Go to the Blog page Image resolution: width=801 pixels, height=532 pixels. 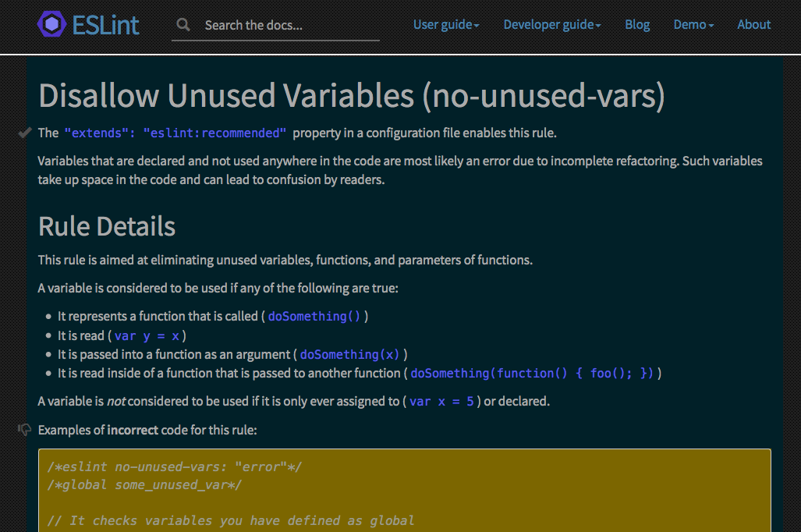coord(637,24)
